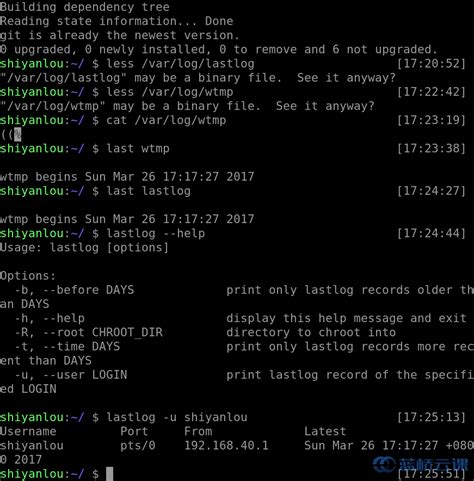Click the blinking cursor at bottom prompt

110,474
